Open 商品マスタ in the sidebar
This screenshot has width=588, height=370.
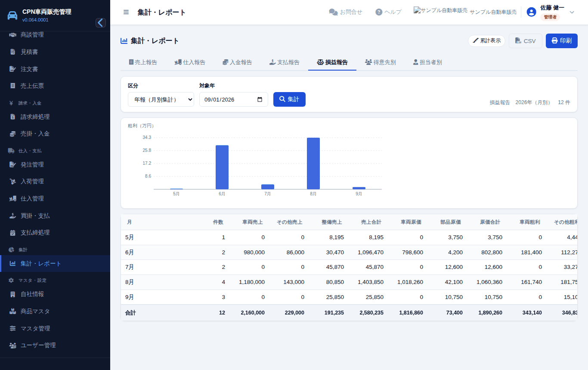click(55, 311)
